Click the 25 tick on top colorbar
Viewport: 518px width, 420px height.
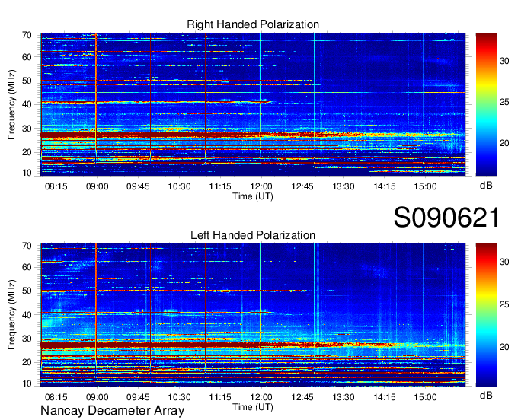pos(504,102)
